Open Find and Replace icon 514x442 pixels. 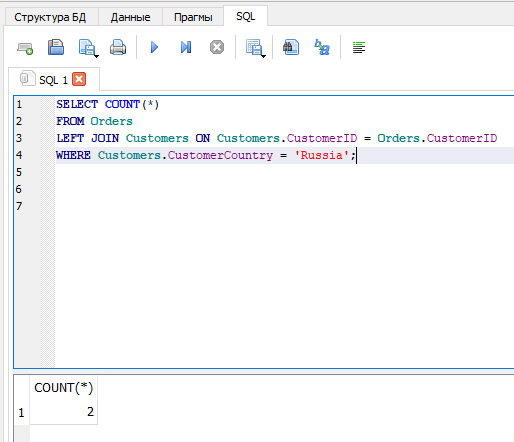[x=322, y=47]
